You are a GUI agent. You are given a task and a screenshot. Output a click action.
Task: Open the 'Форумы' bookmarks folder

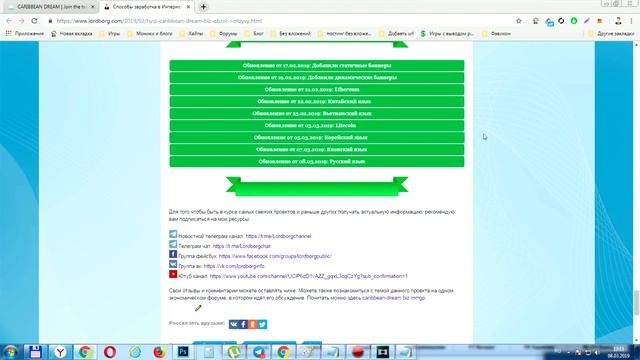pos(224,33)
